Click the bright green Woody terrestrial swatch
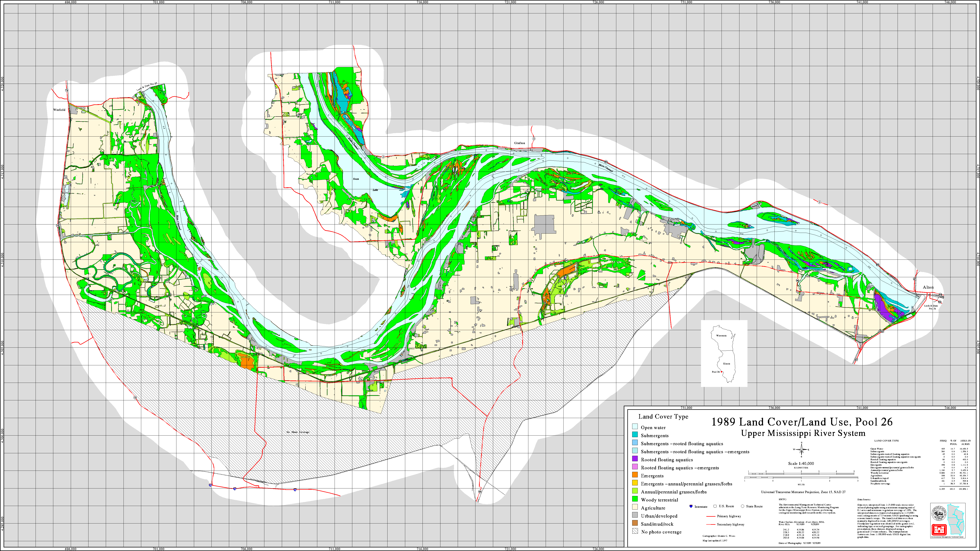 click(x=635, y=499)
